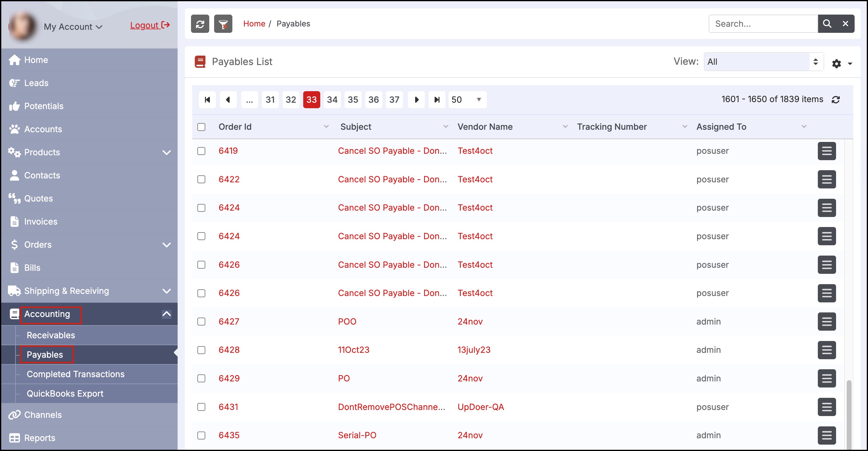Open the Leads module in the sidebar
868x451 pixels.
36,83
